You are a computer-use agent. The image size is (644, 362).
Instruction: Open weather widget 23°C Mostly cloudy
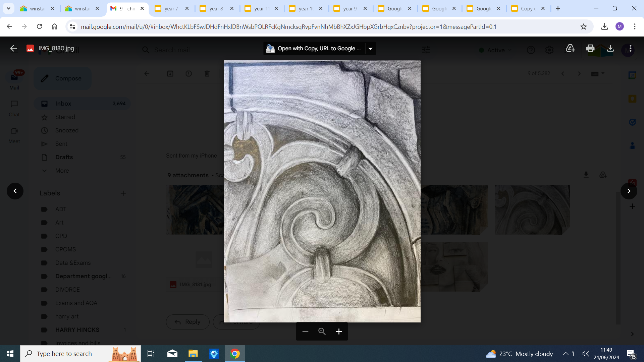519,354
